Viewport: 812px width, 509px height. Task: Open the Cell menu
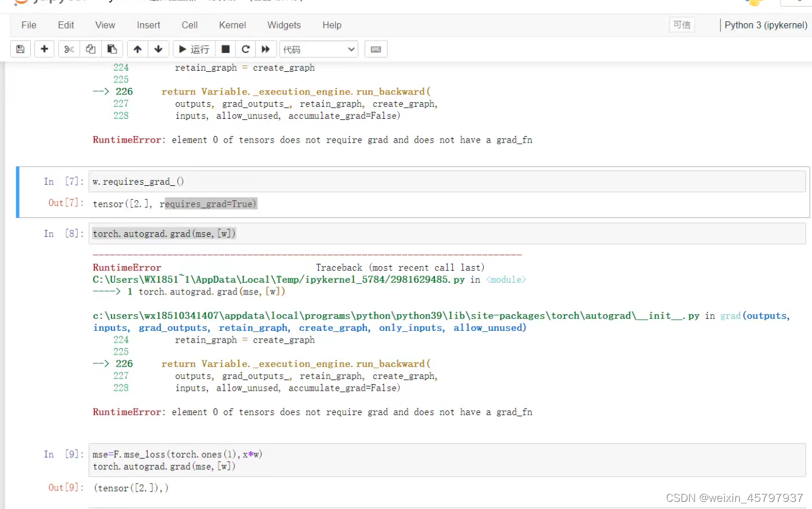point(190,25)
